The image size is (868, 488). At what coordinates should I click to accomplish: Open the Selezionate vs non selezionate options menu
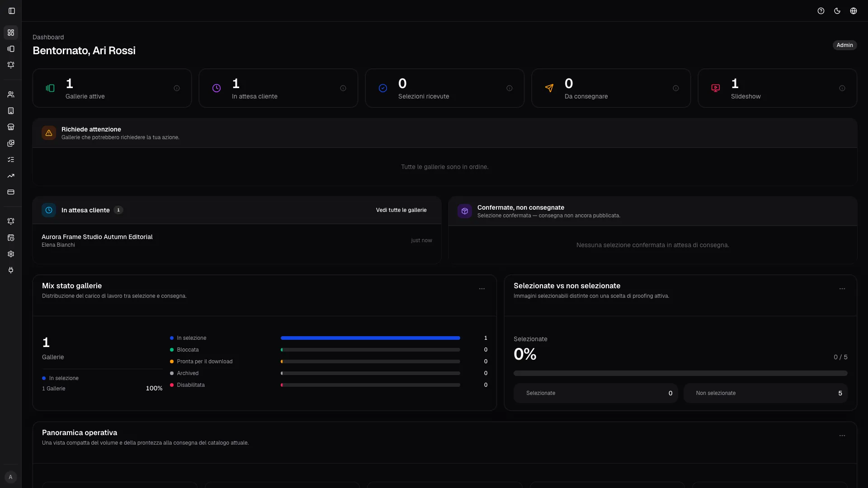point(842,289)
